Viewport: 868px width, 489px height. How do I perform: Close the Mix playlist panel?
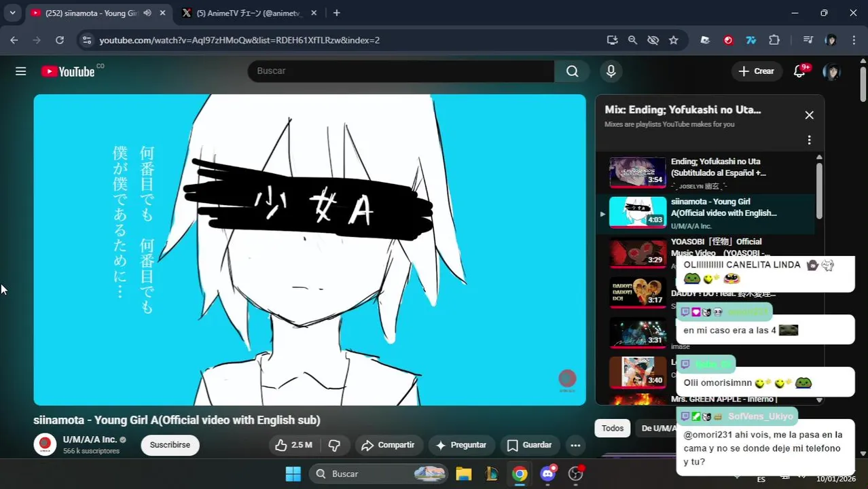pyautogui.click(x=809, y=115)
